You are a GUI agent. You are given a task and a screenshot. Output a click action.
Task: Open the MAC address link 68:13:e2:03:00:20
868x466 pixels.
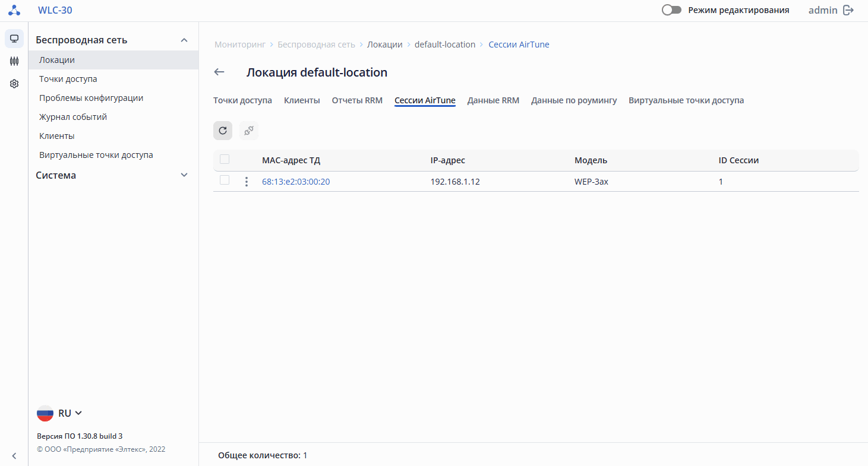[x=296, y=182]
